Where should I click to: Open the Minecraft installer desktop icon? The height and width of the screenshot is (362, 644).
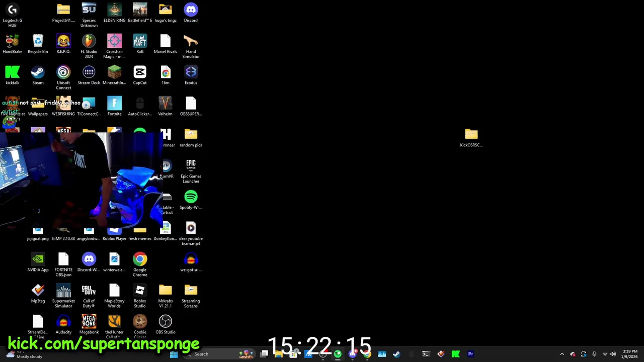pos(114,75)
